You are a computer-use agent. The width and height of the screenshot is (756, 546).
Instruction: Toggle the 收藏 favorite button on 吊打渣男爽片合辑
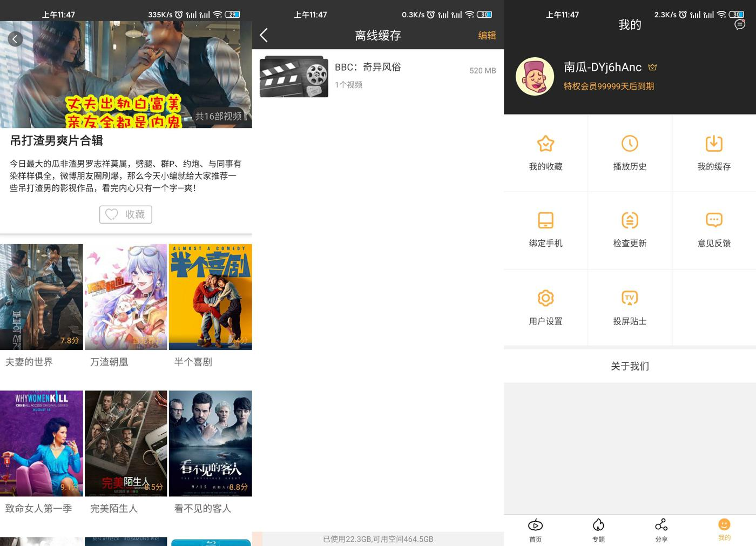click(125, 214)
